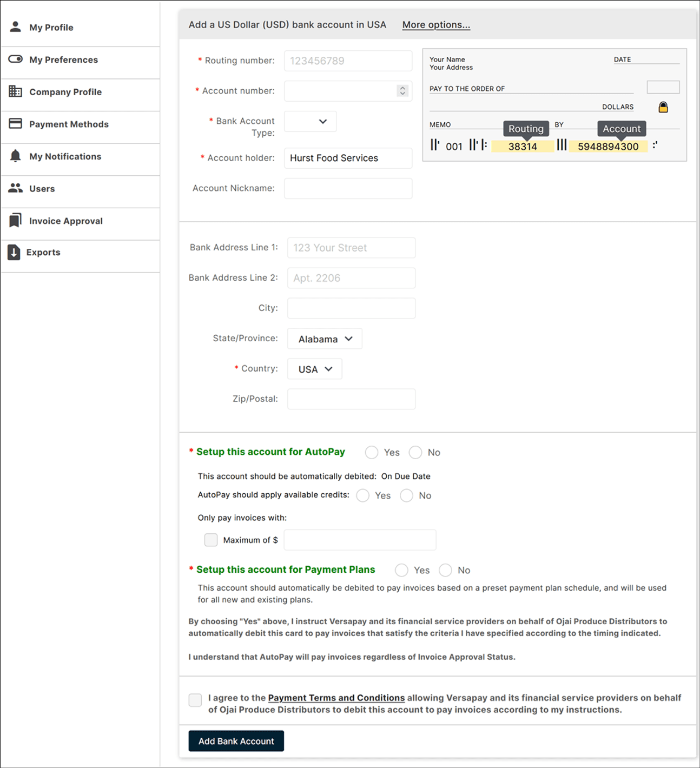Click 'Setup this account for AutoPay' heading
The width and height of the screenshot is (700, 768).
tap(270, 452)
